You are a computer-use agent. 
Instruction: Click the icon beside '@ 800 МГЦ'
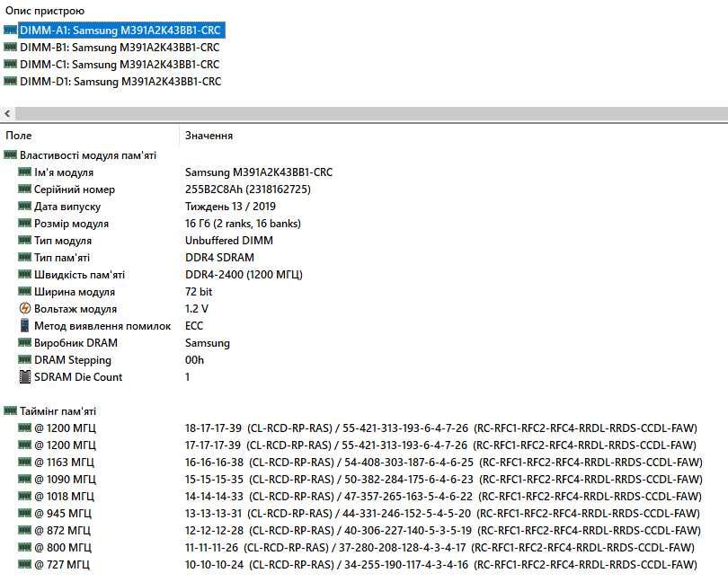coord(24,547)
